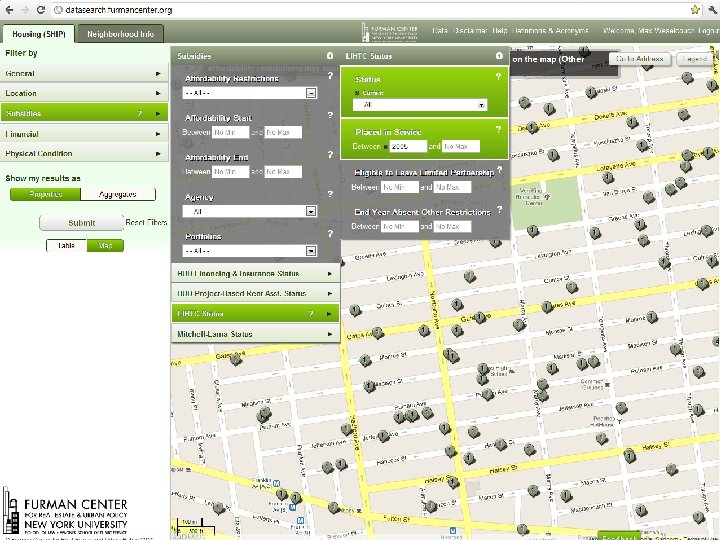Click the Furman Center logo in header
Screen dimensions: 720x540
coord(389,33)
